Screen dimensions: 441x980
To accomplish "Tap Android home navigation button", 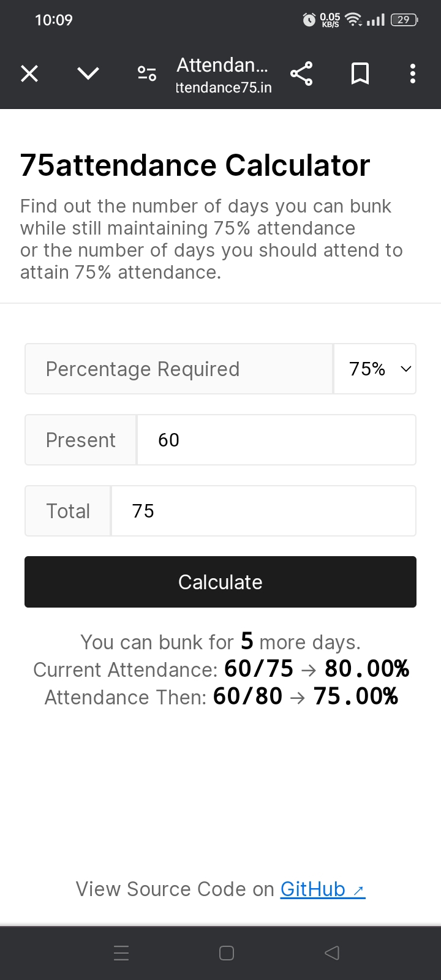I will click(227, 953).
